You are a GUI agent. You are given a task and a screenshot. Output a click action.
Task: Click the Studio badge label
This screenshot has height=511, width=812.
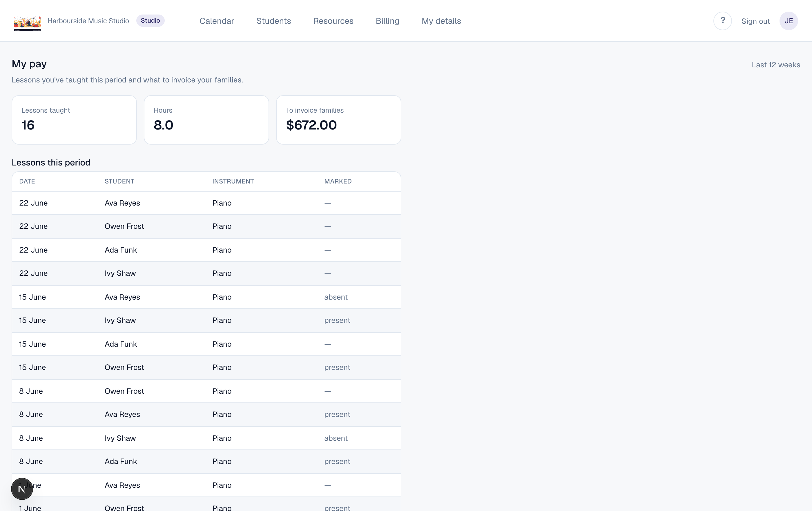150,21
